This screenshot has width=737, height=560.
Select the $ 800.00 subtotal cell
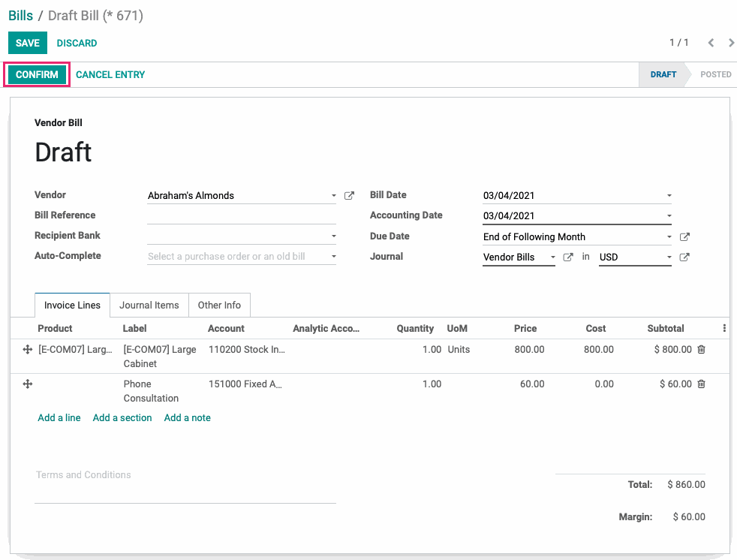tap(672, 349)
